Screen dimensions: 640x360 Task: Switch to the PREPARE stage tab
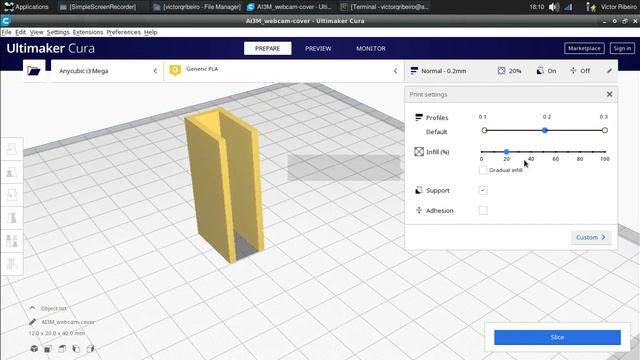coord(267,48)
